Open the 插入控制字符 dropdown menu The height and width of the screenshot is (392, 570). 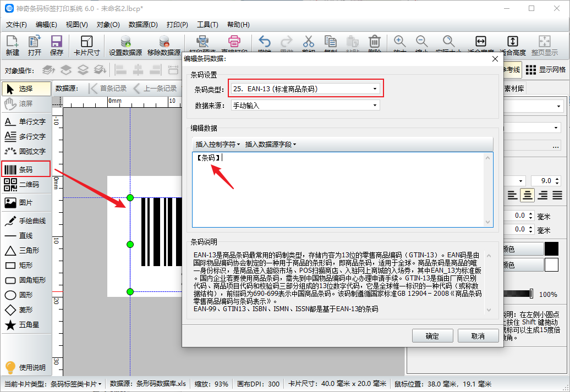tap(218, 145)
